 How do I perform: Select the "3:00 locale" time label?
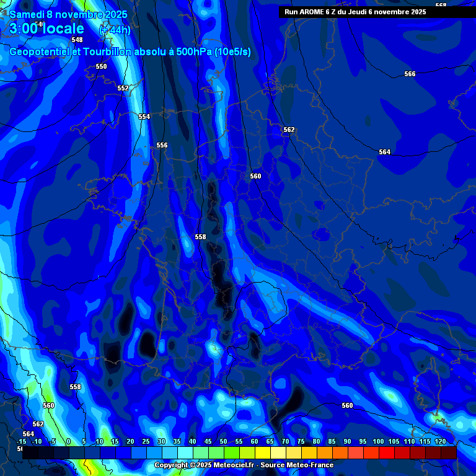pos(47,29)
